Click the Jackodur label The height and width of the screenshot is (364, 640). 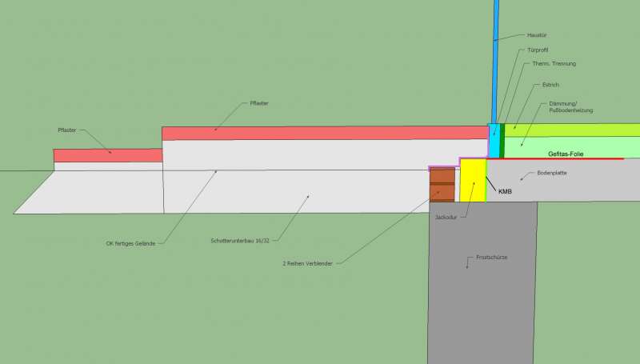(446, 216)
